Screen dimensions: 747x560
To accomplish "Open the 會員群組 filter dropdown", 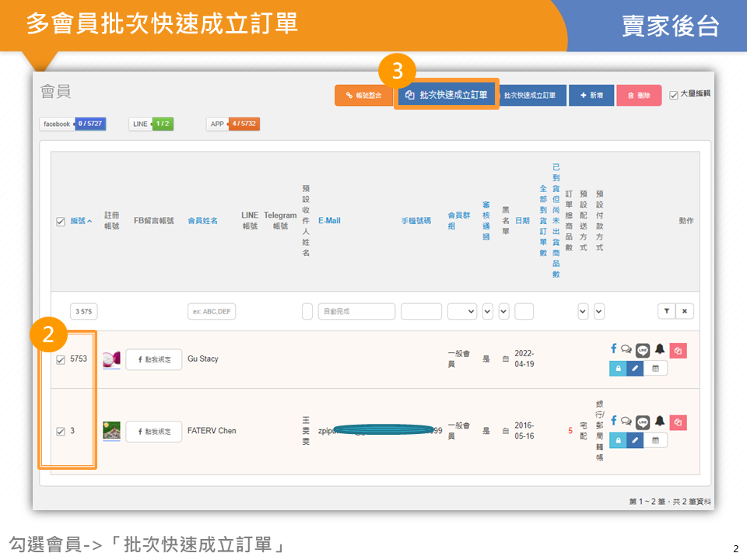I will pos(461,311).
